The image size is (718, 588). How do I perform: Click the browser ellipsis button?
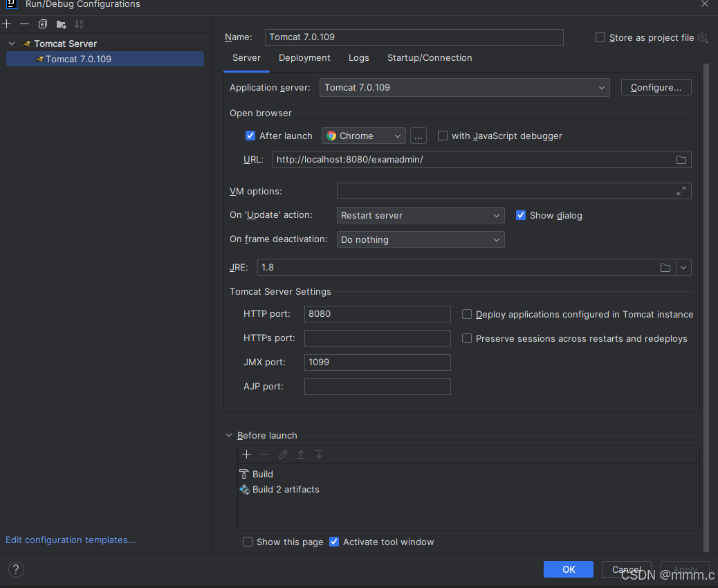click(x=418, y=136)
